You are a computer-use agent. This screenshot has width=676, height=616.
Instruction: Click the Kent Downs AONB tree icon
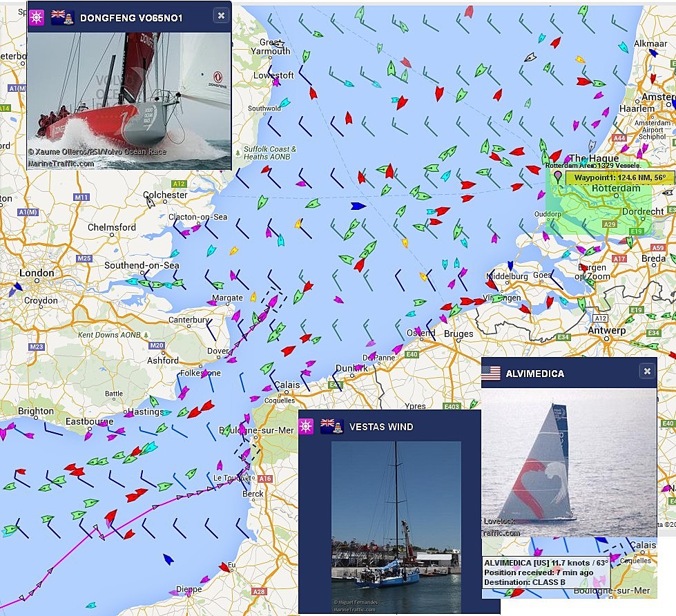(146, 334)
